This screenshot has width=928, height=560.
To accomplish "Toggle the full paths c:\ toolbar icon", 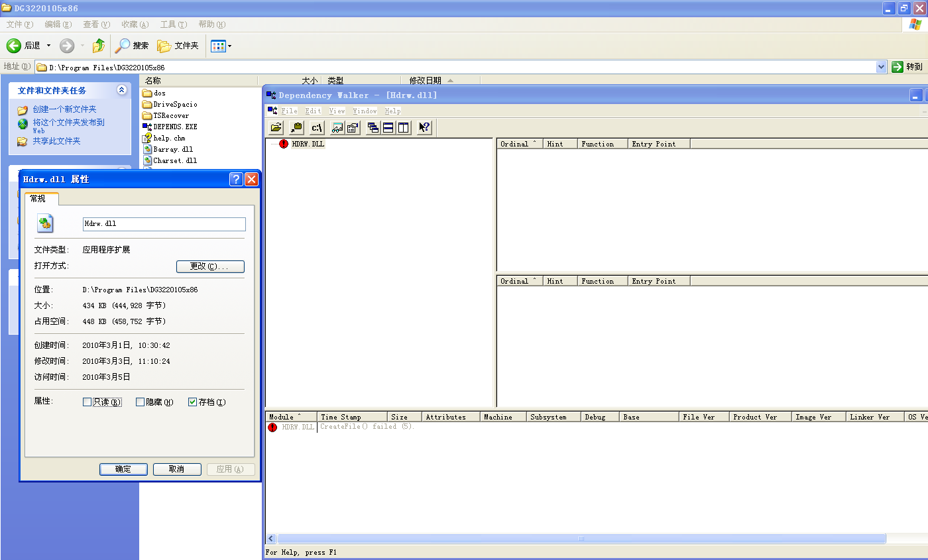I will pos(317,127).
